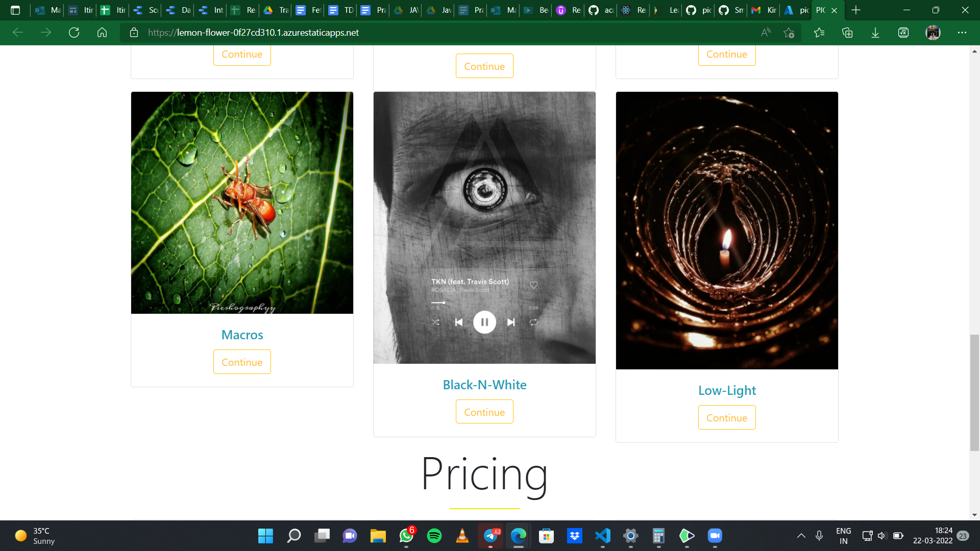
Task: Open the Downloads panel
Action: tap(875, 33)
